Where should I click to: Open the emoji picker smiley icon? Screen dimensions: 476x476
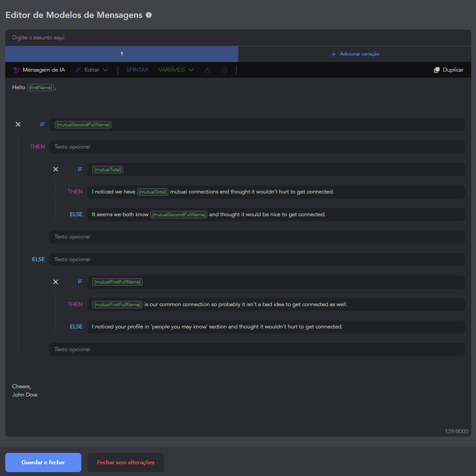[224, 70]
